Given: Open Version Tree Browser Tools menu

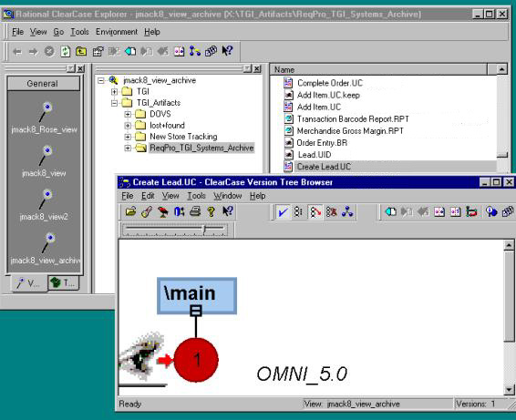Looking at the screenshot, I should pos(196,196).
